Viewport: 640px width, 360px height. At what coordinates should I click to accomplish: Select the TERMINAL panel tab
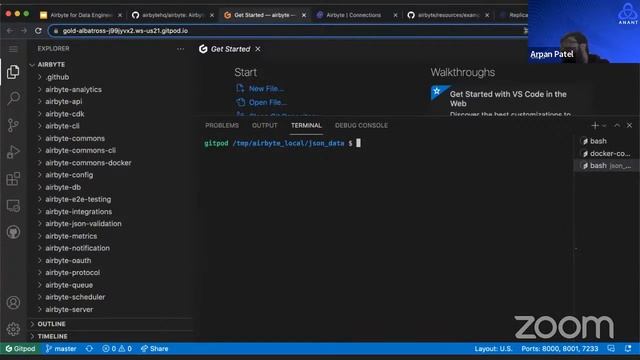306,125
